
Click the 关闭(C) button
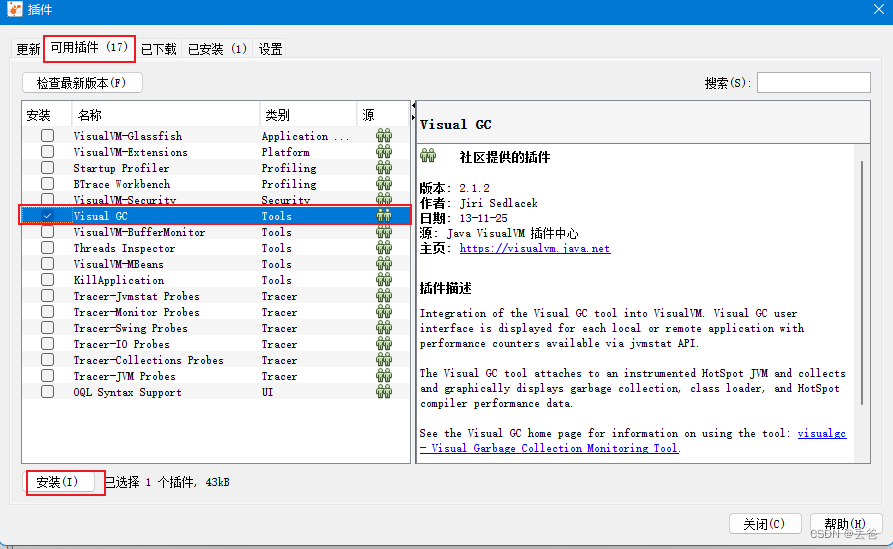click(765, 523)
